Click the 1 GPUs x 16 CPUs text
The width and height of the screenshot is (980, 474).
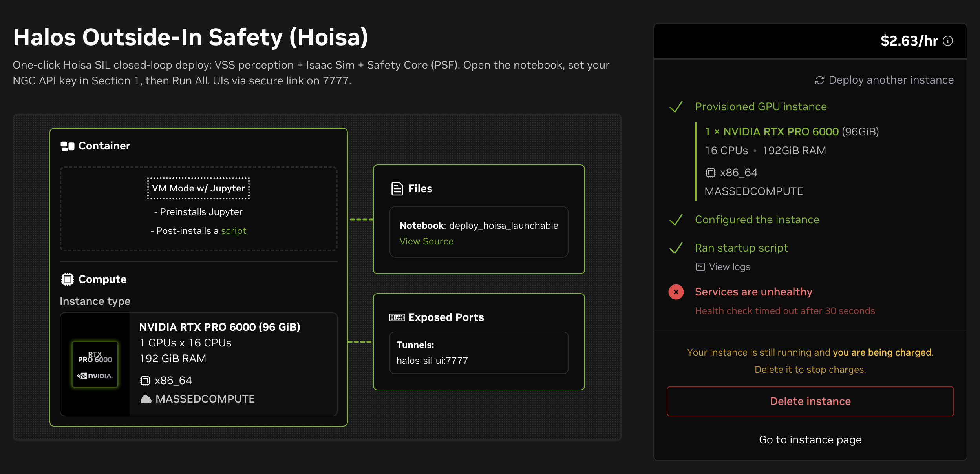(186, 343)
